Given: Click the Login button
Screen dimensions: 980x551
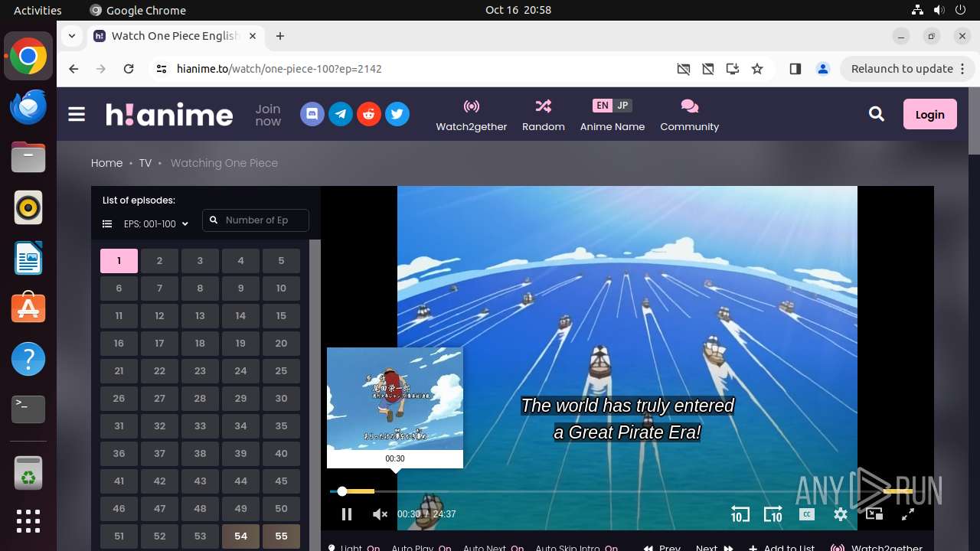Looking at the screenshot, I should [929, 114].
